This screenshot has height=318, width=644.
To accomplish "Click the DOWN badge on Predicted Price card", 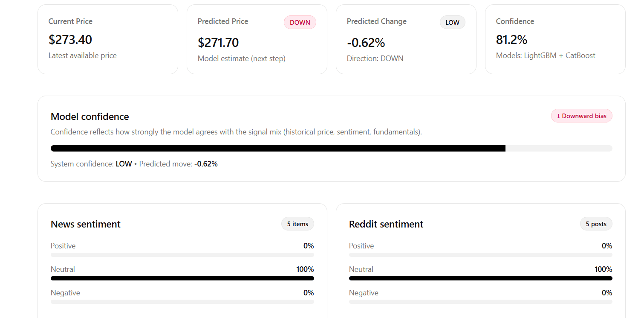I will coord(300,22).
